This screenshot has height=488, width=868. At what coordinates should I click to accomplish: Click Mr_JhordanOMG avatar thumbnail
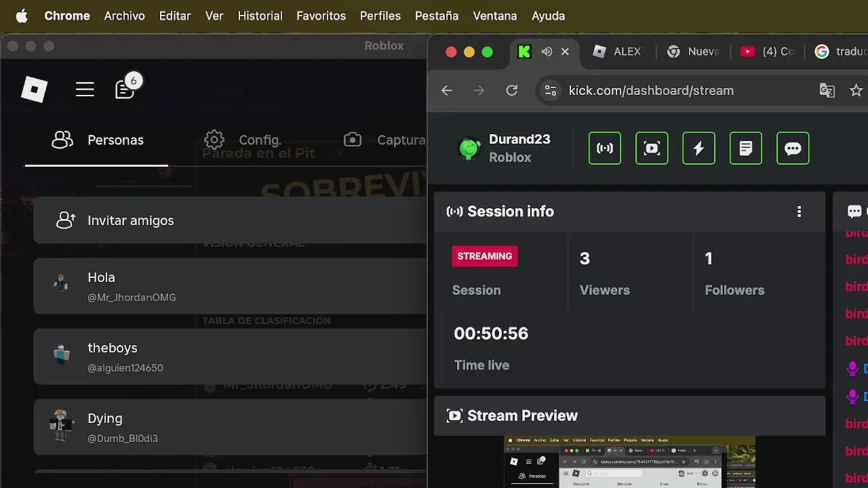pyautogui.click(x=61, y=283)
